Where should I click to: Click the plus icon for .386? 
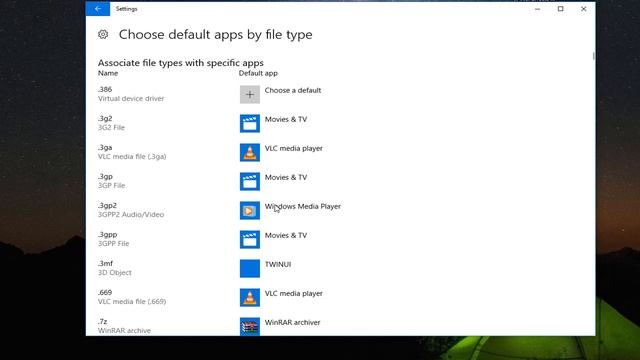[x=250, y=95]
